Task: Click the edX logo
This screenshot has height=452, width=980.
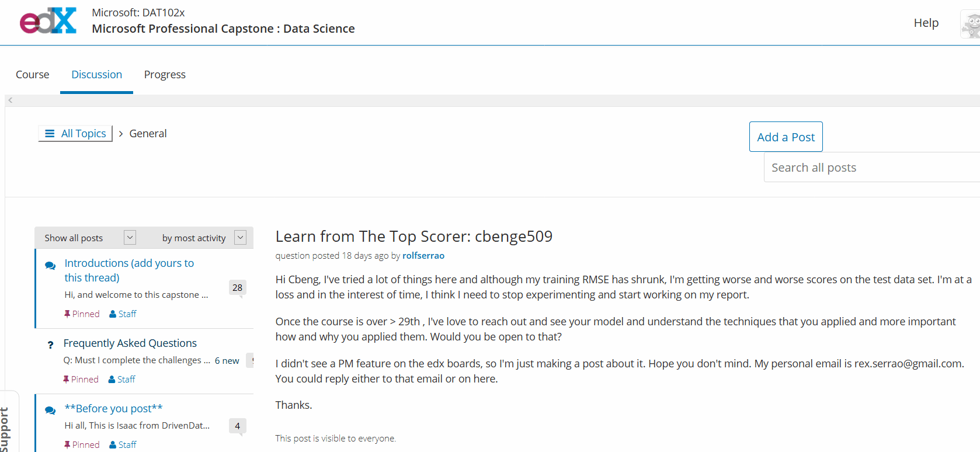Action: [48, 21]
